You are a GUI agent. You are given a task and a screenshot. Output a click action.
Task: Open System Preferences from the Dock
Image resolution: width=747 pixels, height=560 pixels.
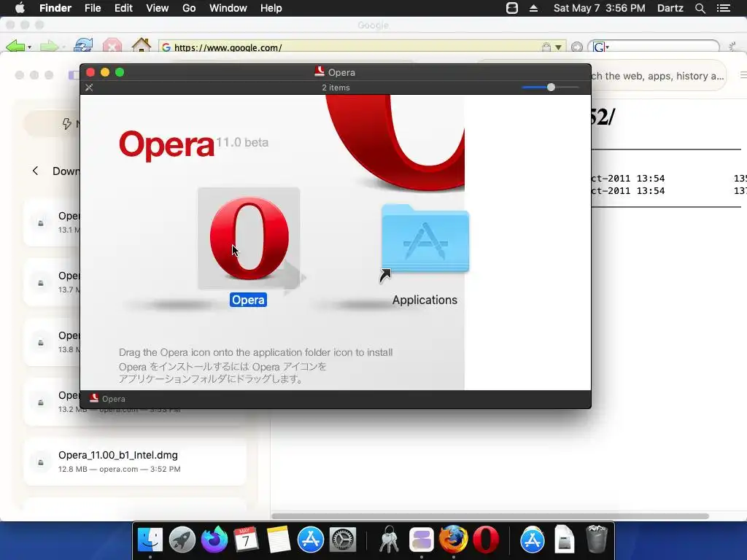click(343, 540)
